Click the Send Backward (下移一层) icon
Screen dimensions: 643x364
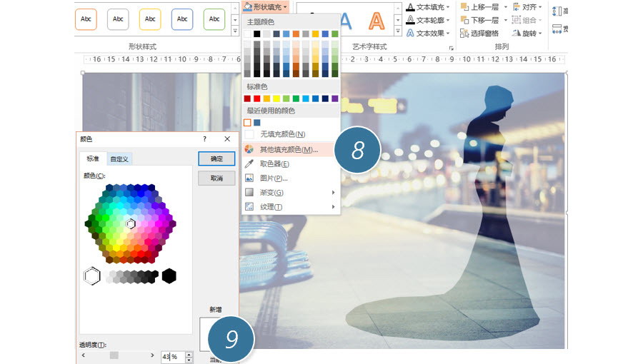coord(465,20)
